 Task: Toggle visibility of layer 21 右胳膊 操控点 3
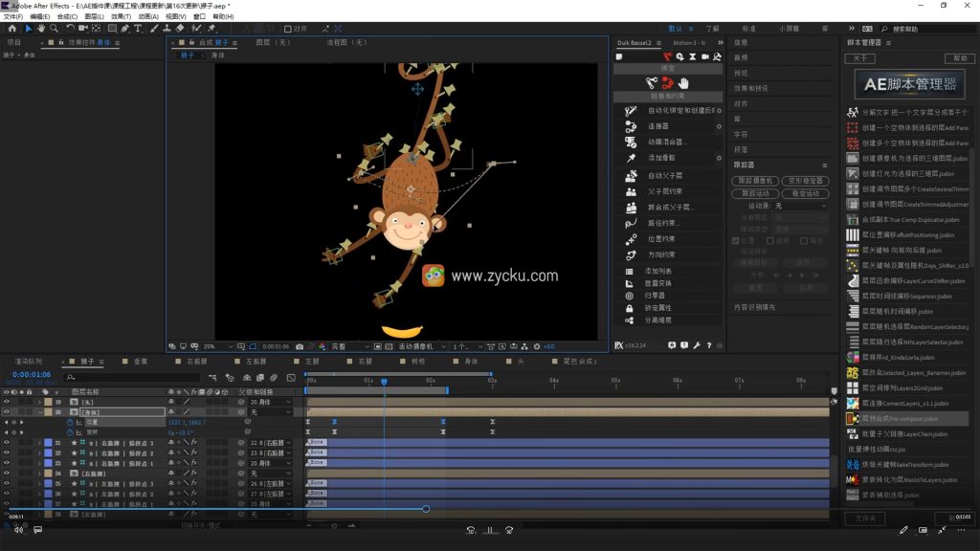pyautogui.click(x=7, y=443)
